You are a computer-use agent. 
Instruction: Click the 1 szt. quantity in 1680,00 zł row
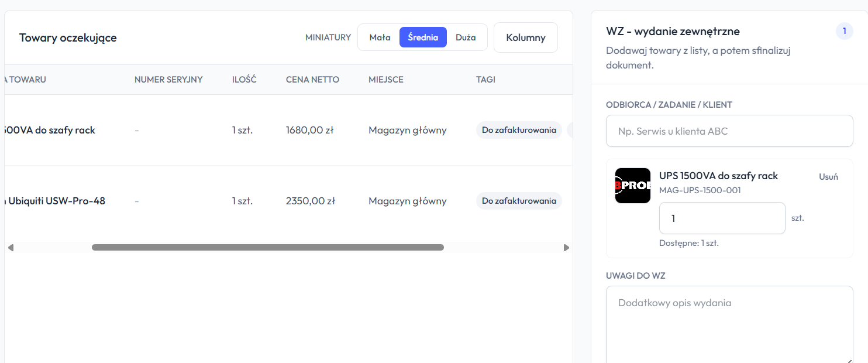(242, 130)
